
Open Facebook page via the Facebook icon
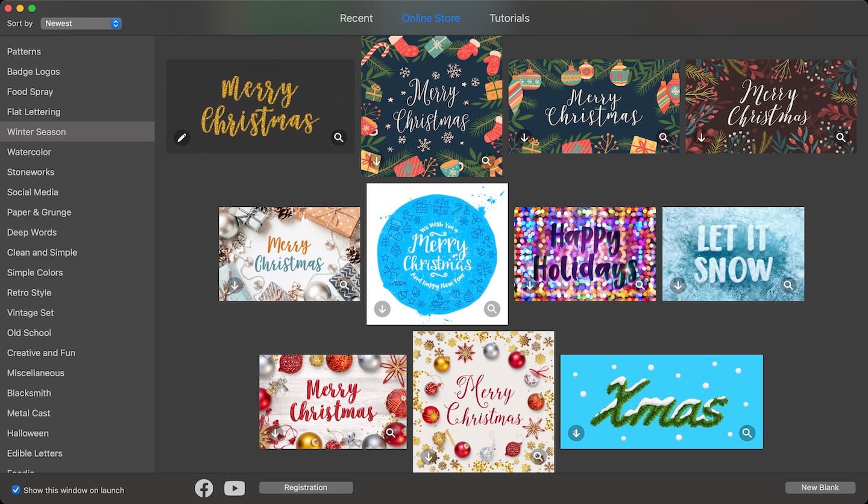[x=204, y=488]
